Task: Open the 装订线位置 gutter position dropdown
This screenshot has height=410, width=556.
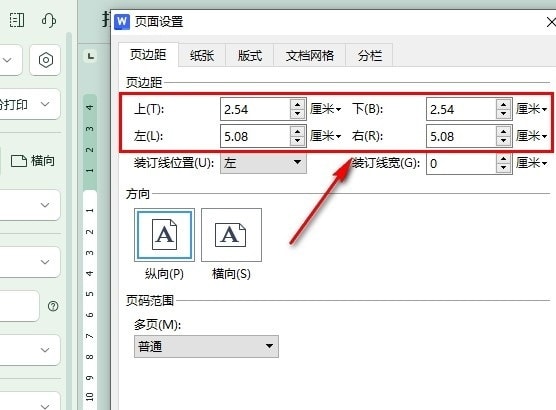Action: [263, 163]
